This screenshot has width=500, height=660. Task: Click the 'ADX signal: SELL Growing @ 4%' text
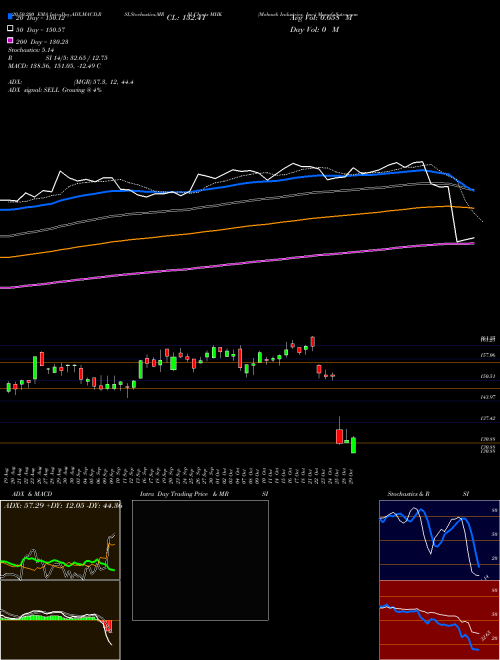(x=55, y=90)
